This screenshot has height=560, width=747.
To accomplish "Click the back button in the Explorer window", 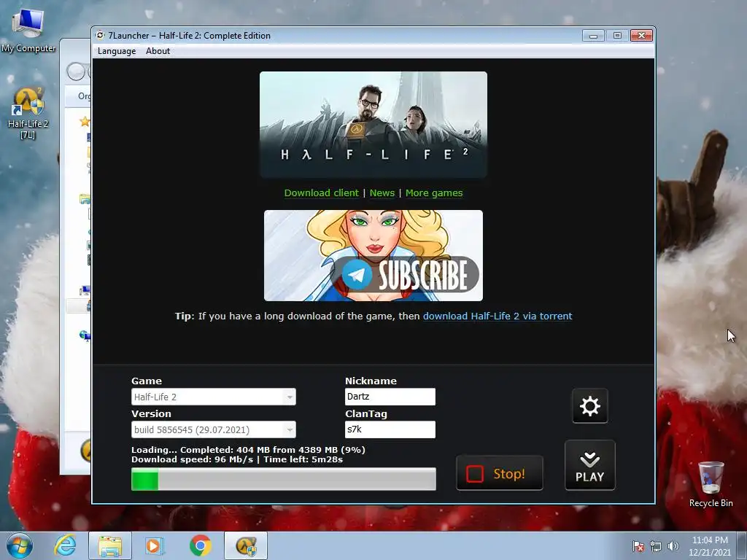I will (76, 72).
